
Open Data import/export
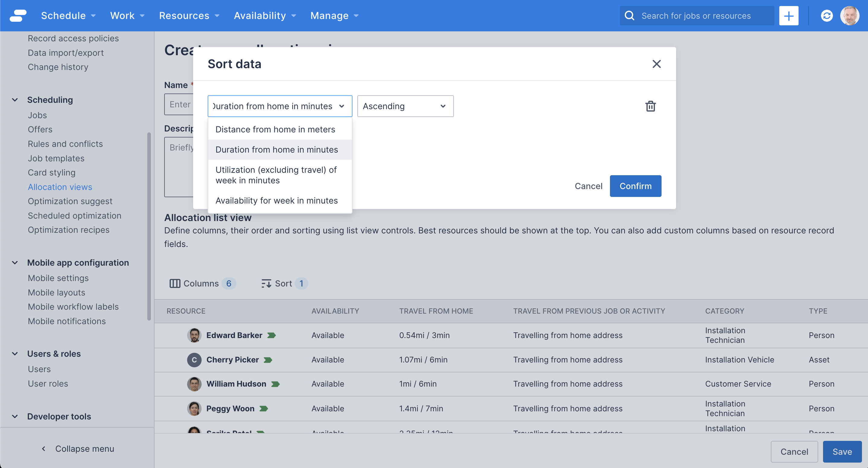[66, 53]
